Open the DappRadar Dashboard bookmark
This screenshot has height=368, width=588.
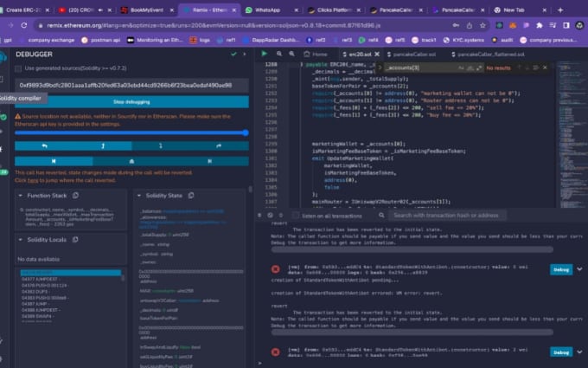[272, 40]
